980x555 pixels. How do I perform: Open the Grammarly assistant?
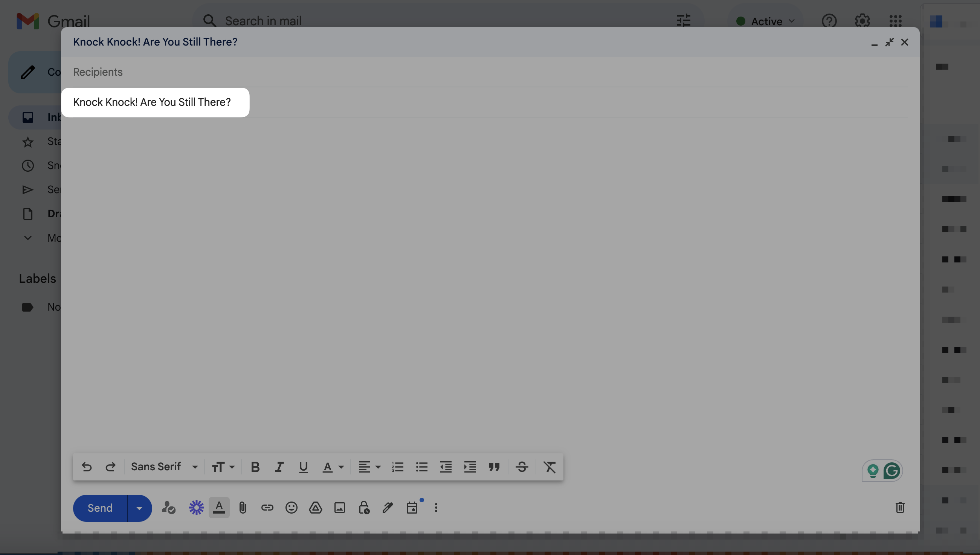click(x=892, y=470)
